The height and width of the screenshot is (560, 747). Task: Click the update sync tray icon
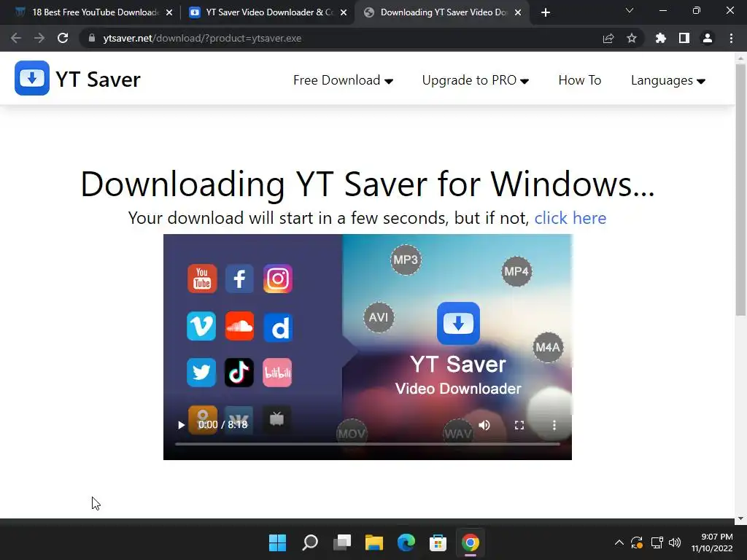coord(637,542)
